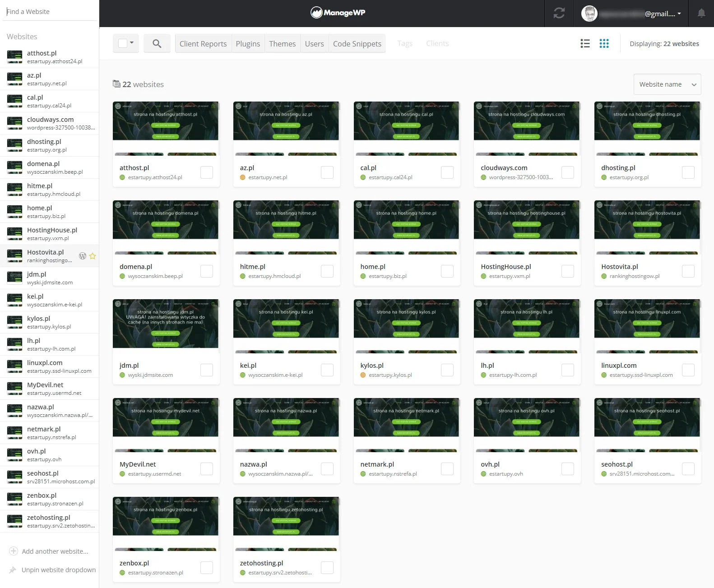Open the Plugins tab
Screen dimensions: 714x588
click(x=248, y=44)
